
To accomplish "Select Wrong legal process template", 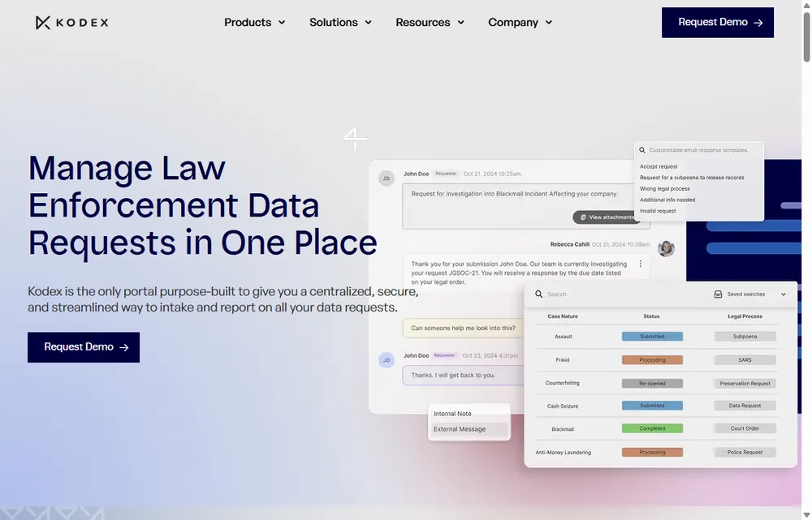I will coord(664,189).
